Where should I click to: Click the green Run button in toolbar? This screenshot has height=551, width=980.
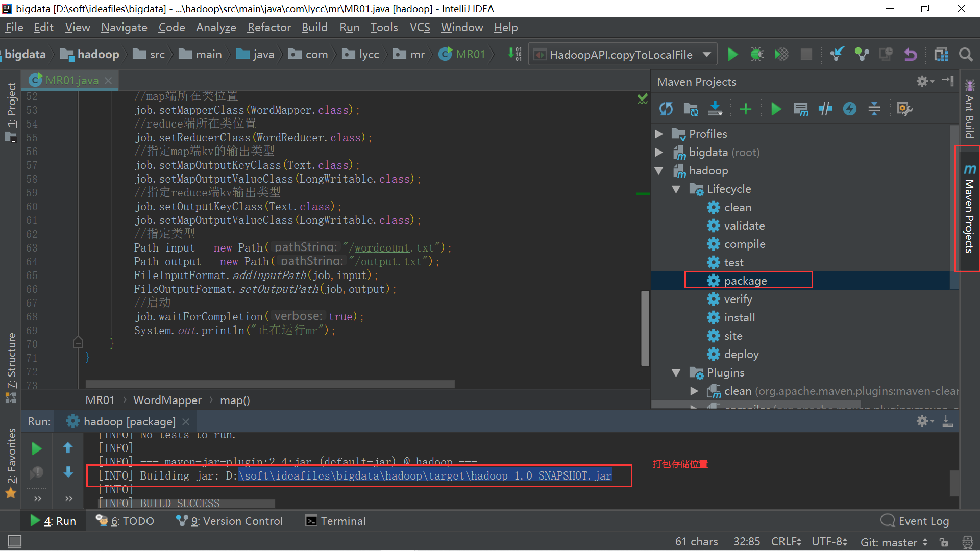click(x=732, y=55)
